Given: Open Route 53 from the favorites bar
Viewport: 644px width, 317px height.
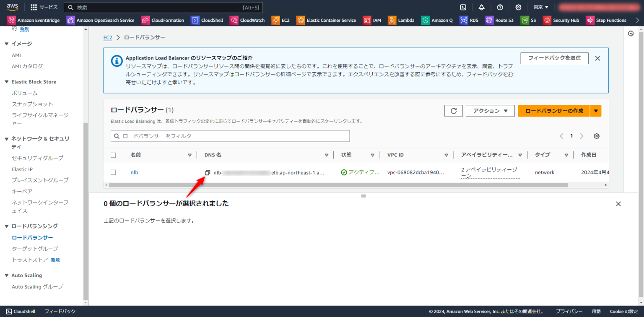Looking at the screenshot, I should (504, 20).
